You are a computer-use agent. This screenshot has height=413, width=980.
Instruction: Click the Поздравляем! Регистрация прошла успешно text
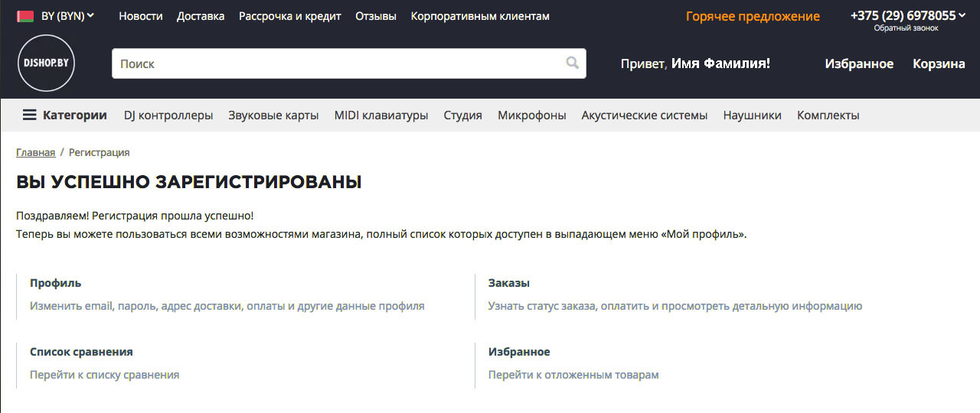pyautogui.click(x=135, y=216)
